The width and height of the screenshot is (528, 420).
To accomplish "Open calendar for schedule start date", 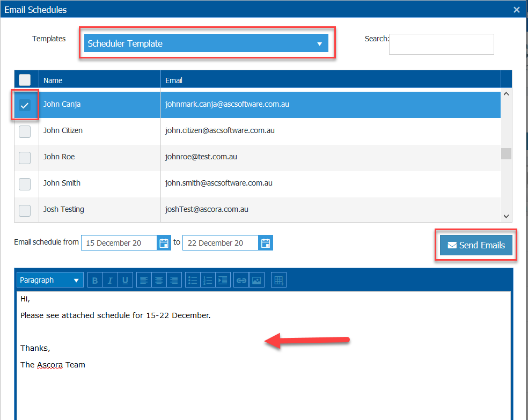I will click(x=164, y=243).
